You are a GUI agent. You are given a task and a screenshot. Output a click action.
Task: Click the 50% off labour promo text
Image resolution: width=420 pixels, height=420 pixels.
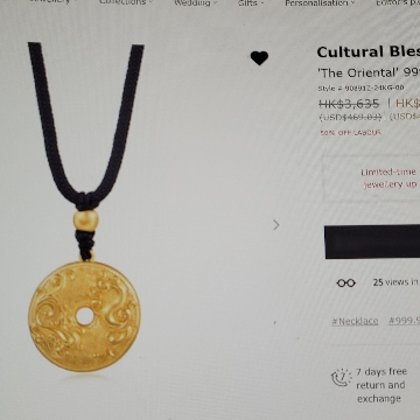(350, 132)
